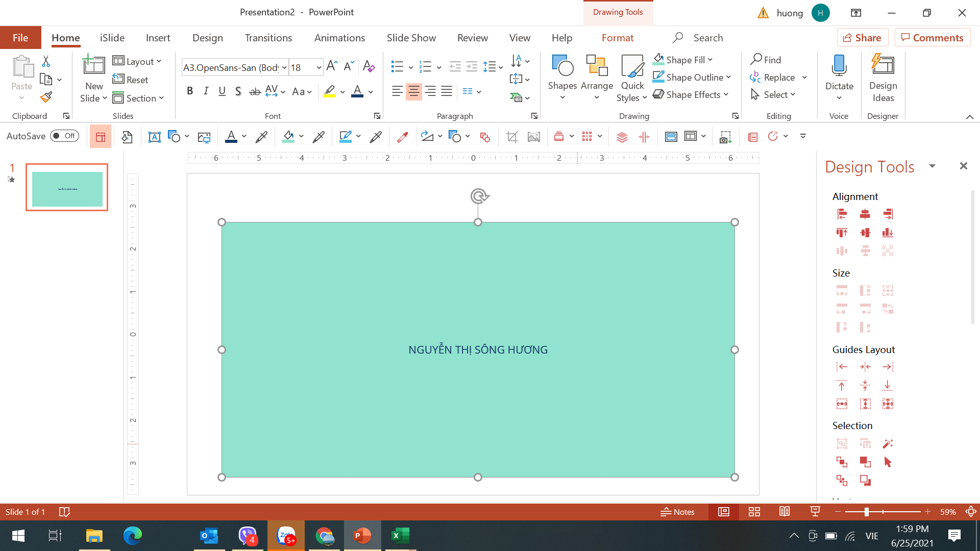Toggle the Notes pane in status bar

click(x=677, y=512)
